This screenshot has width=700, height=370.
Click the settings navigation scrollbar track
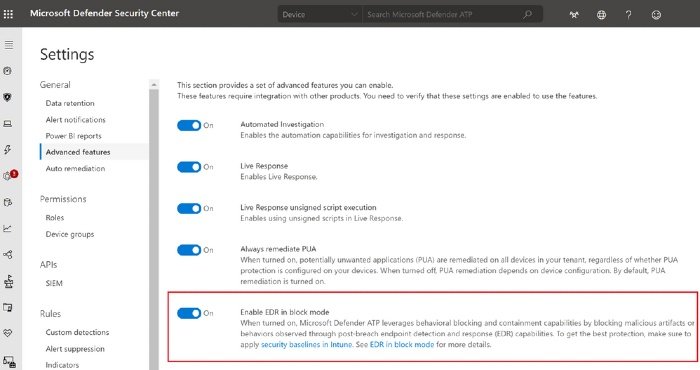coord(154,229)
